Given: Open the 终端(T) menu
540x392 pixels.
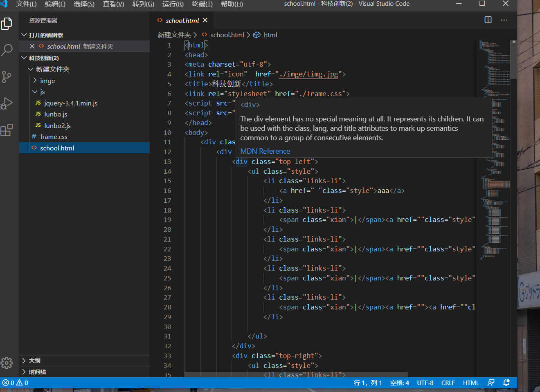Looking at the screenshot, I should click(x=202, y=4).
